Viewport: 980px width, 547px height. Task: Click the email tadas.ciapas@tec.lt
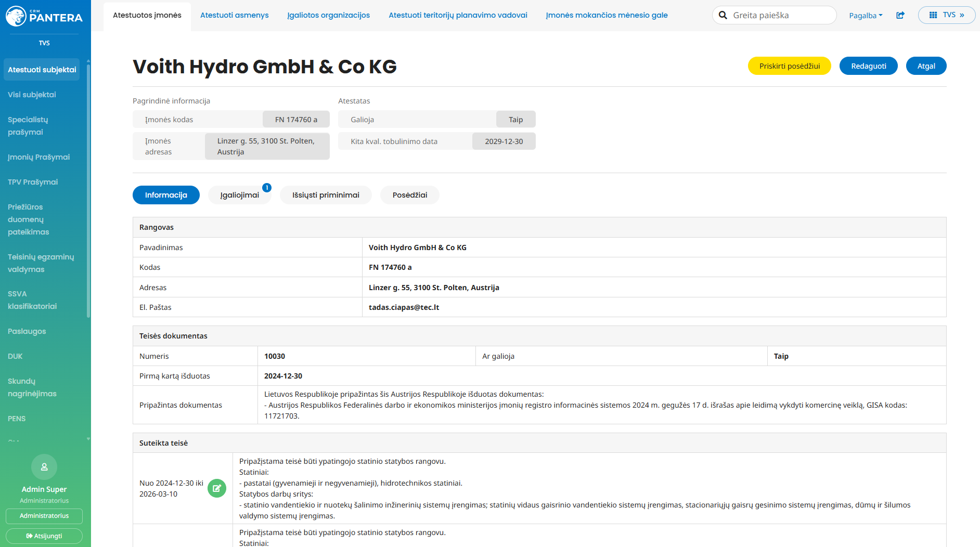pyautogui.click(x=404, y=307)
